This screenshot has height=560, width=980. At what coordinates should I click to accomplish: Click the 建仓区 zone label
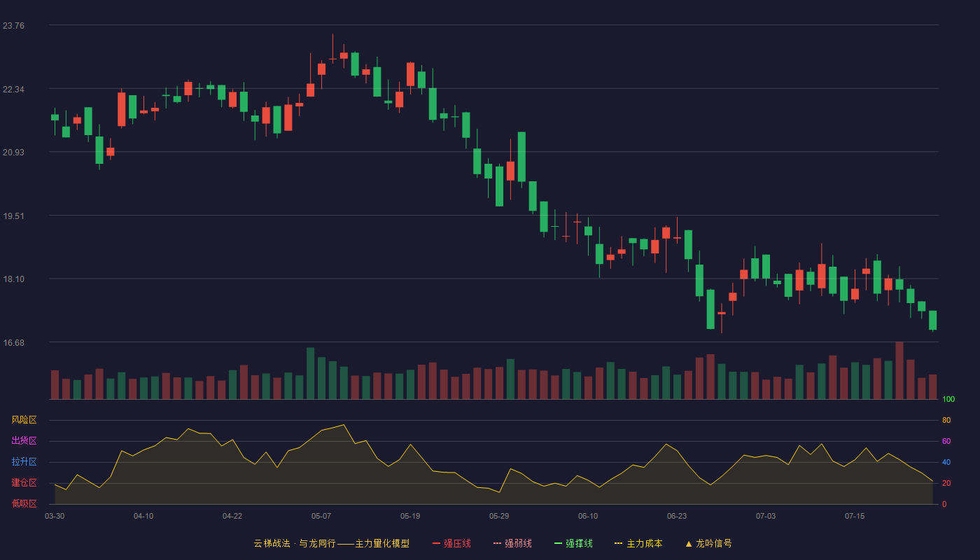24,483
